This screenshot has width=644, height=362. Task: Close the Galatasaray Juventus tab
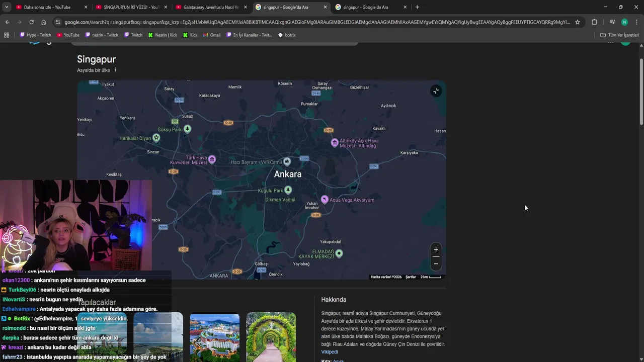click(x=246, y=7)
